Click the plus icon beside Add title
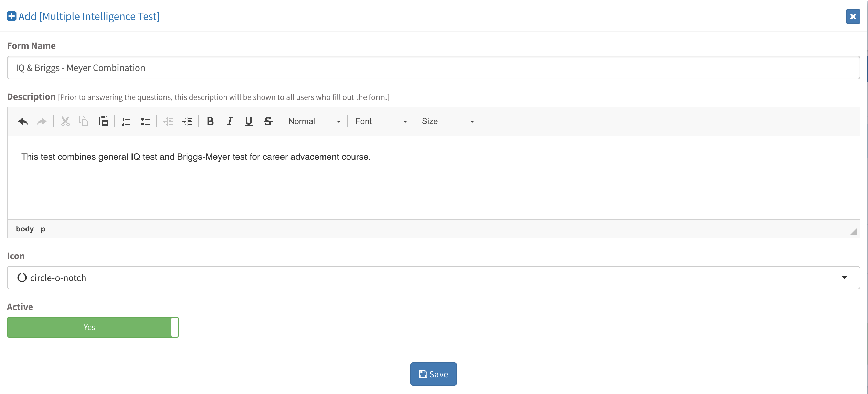 point(11,16)
